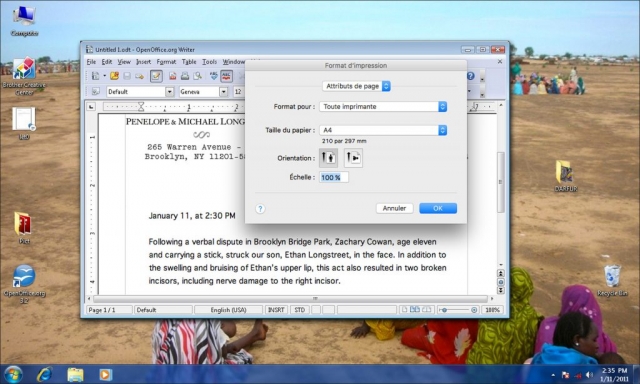Click the blue help question icon
The image size is (640, 384).
470,76
